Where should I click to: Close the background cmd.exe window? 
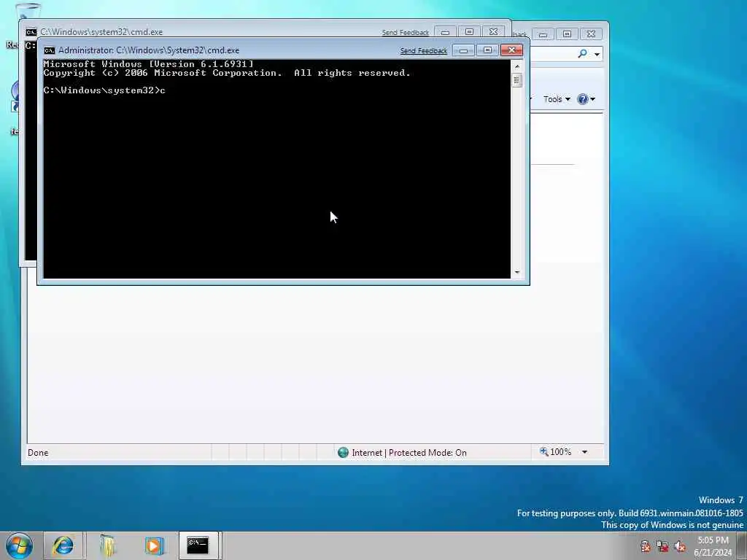pyautogui.click(x=494, y=32)
